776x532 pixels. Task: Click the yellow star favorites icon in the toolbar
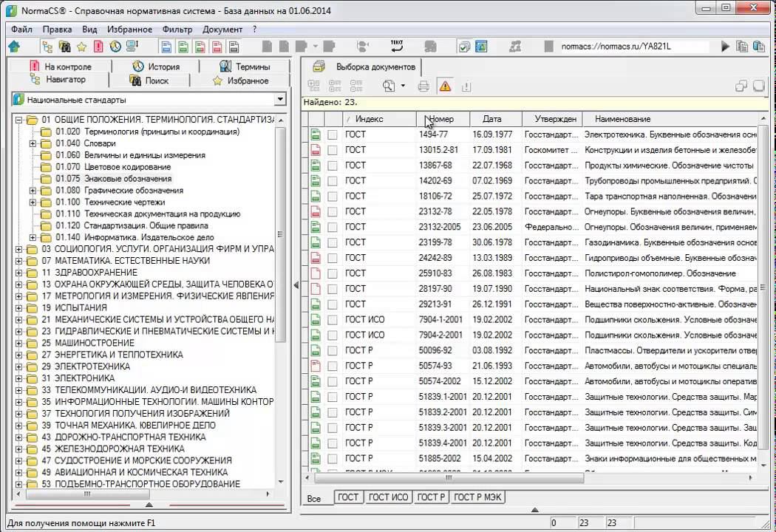[81, 47]
